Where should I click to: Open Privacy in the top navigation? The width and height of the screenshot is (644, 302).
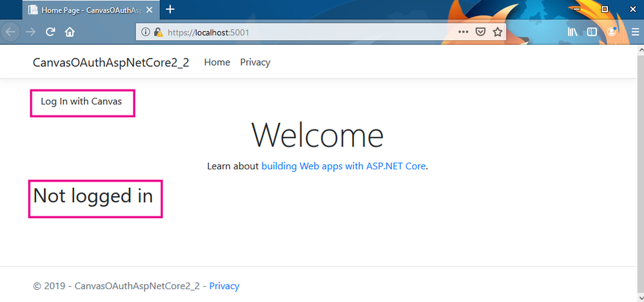click(255, 62)
